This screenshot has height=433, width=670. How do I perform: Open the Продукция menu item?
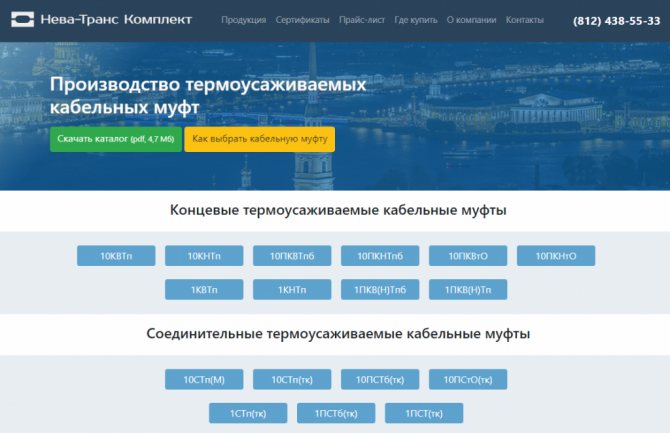[243, 20]
